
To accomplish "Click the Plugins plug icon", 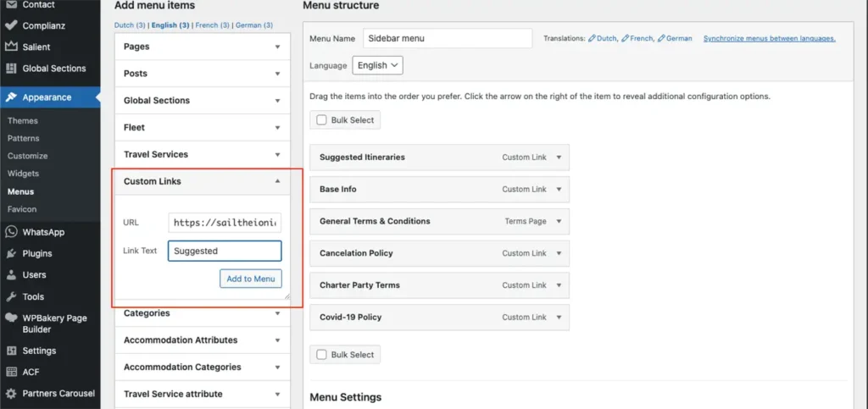I will [x=10, y=254].
